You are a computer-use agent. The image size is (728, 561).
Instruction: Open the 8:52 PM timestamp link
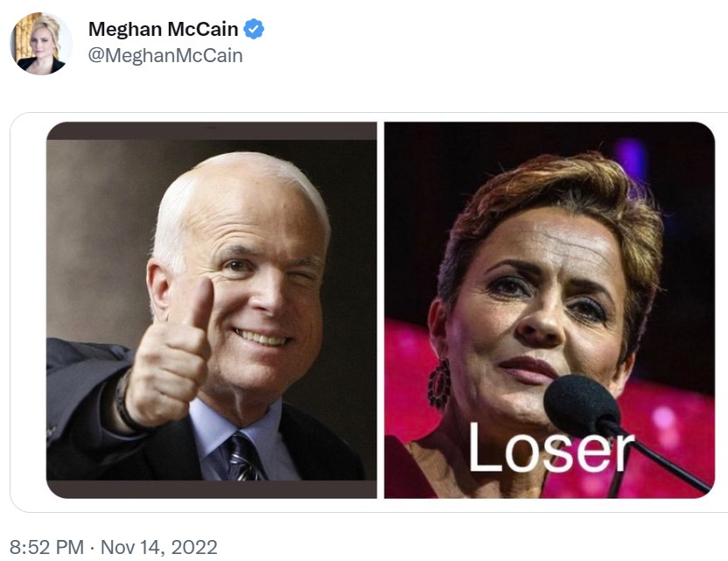click(46, 547)
